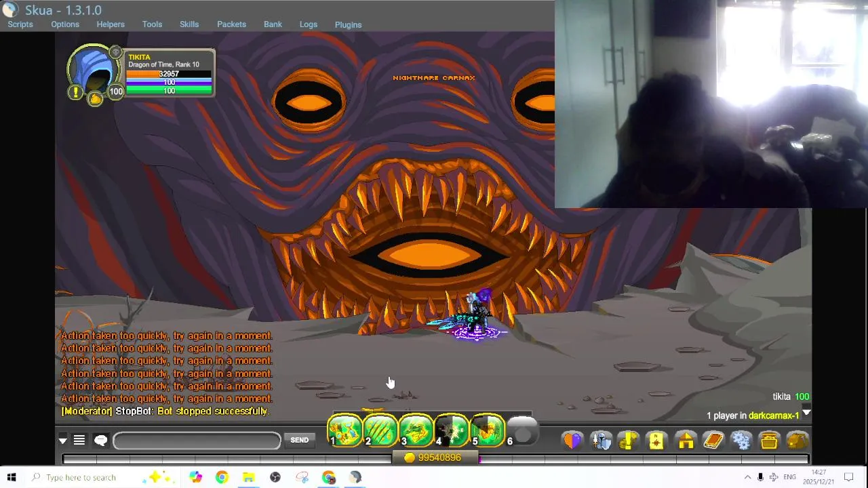Click the orange health bar showing 32957
The width and height of the screenshot is (868, 488).
(x=169, y=74)
